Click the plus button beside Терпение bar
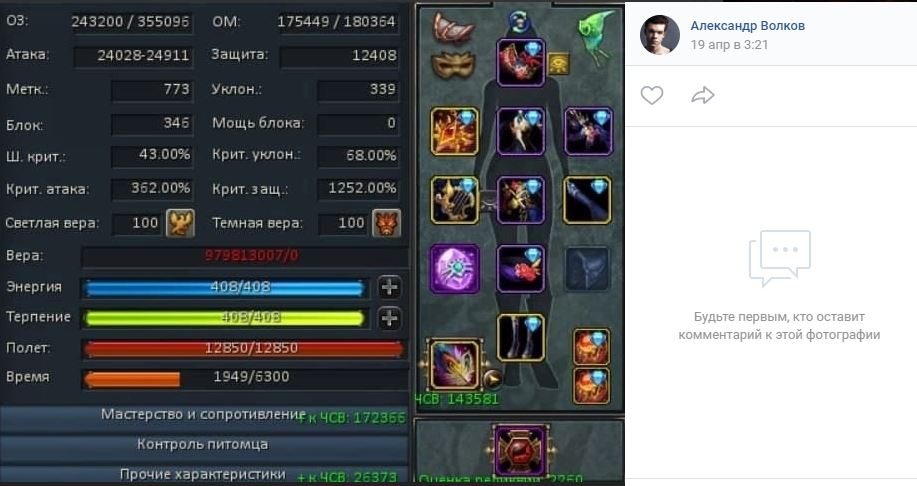The width and height of the screenshot is (917, 486). click(x=389, y=318)
